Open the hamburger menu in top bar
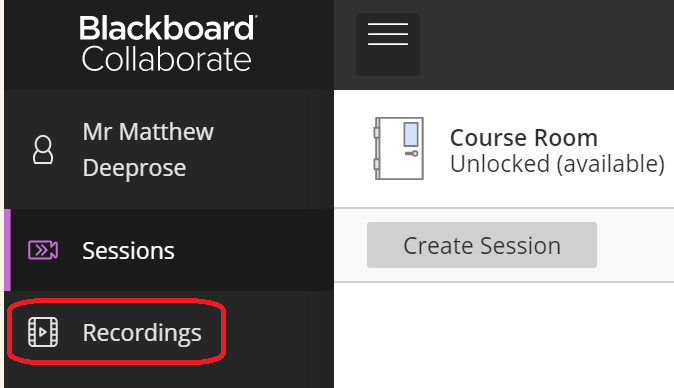 [x=388, y=44]
